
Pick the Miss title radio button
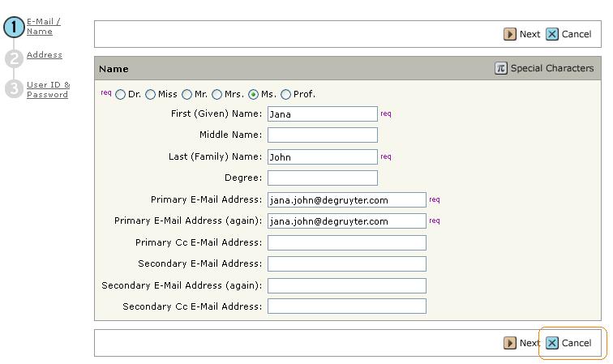(151, 95)
